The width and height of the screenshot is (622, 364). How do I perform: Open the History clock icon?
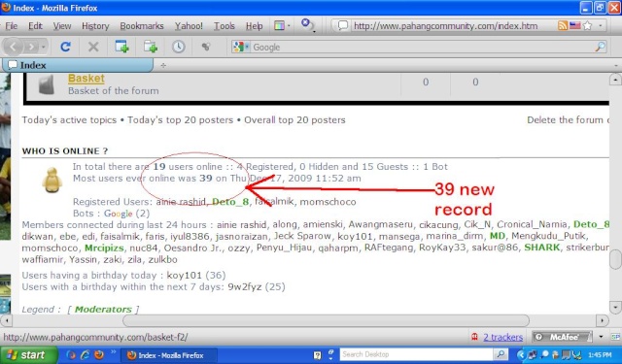pos(179,47)
